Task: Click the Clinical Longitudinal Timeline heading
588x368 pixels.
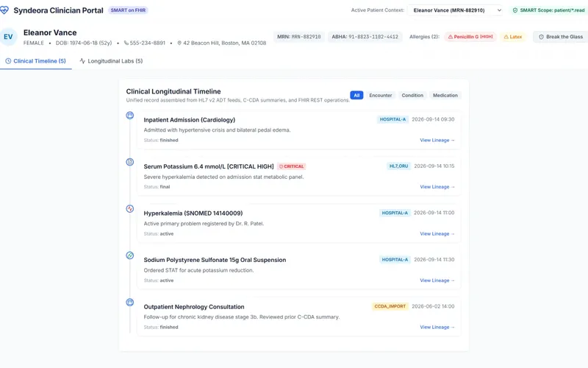Action: (x=173, y=91)
